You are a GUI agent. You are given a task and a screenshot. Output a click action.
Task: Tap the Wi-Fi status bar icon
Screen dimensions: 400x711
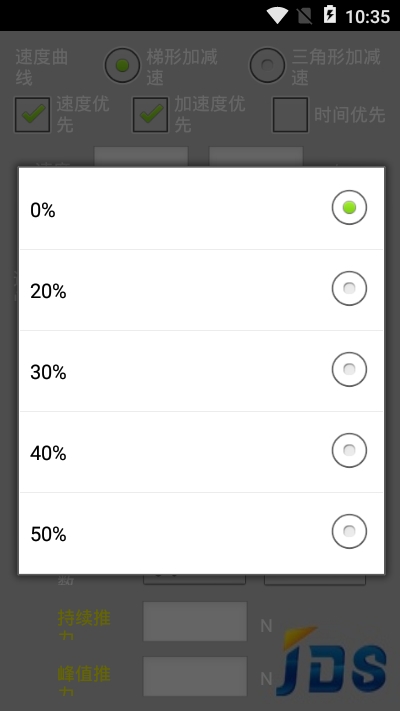point(277,15)
